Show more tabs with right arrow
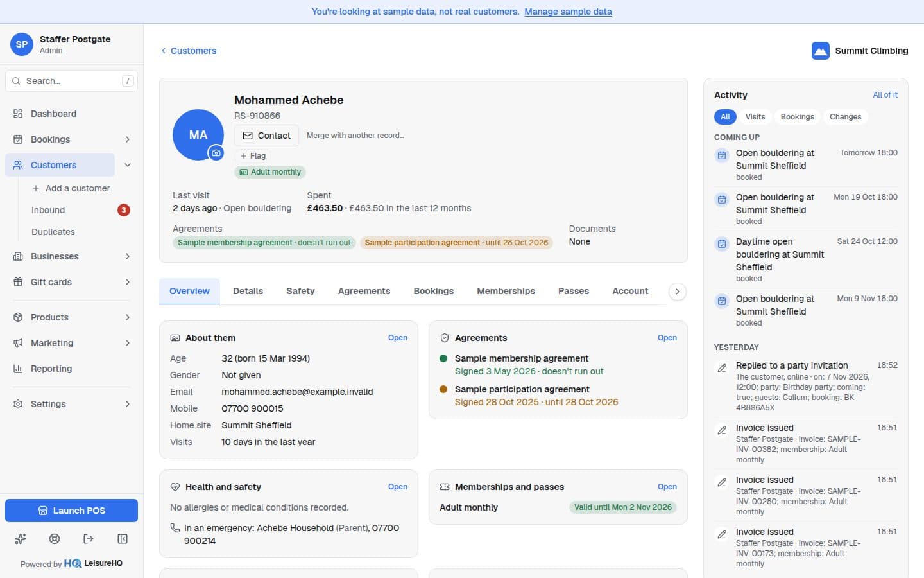Image resolution: width=924 pixels, height=578 pixels. 677,292
